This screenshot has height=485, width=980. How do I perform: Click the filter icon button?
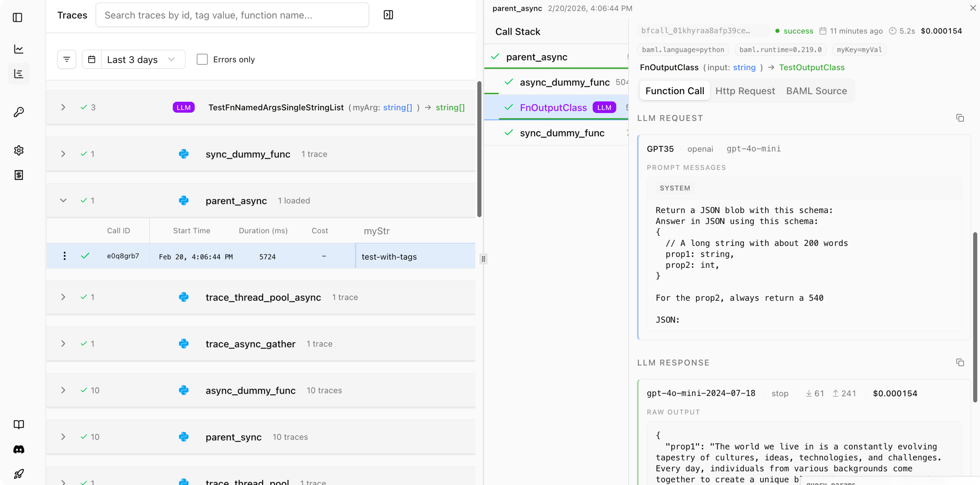point(67,59)
